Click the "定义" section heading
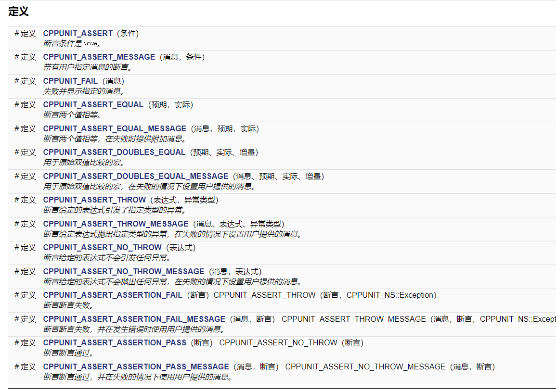Image resolution: width=556 pixels, height=392 pixels. [x=18, y=12]
